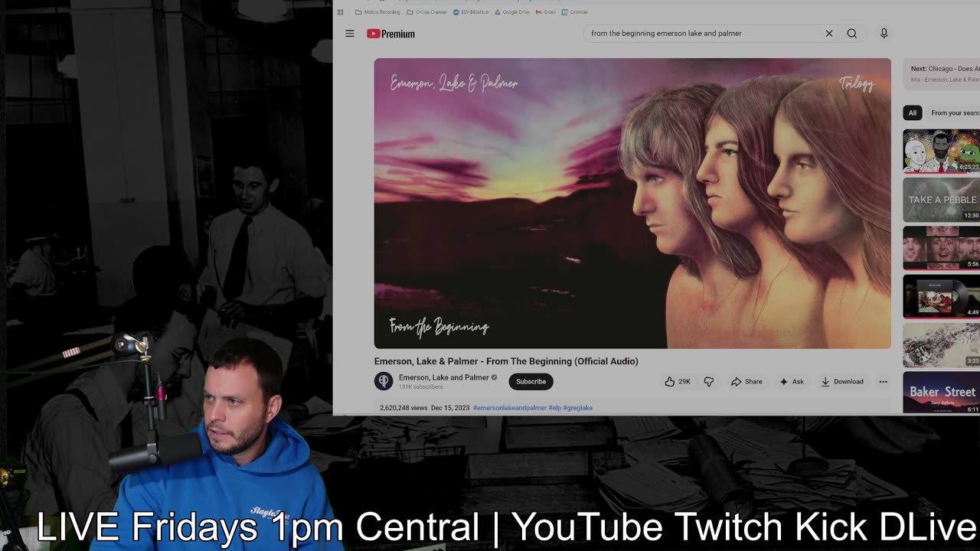The height and width of the screenshot is (551, 980).
Task: Click the '131K subscribers' text
Action: pyautogui.click(x=420, y=387)
